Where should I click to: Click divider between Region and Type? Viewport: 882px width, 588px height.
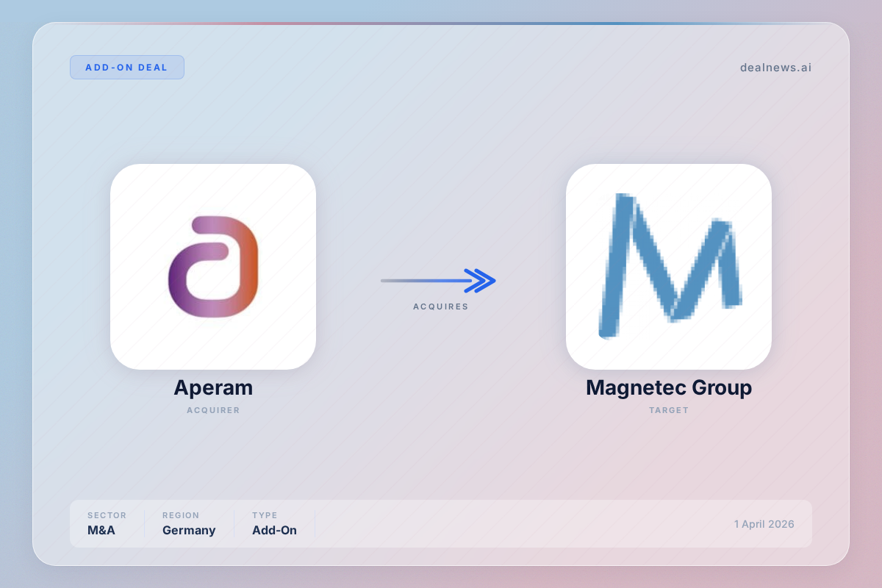(x=234, y=523)
